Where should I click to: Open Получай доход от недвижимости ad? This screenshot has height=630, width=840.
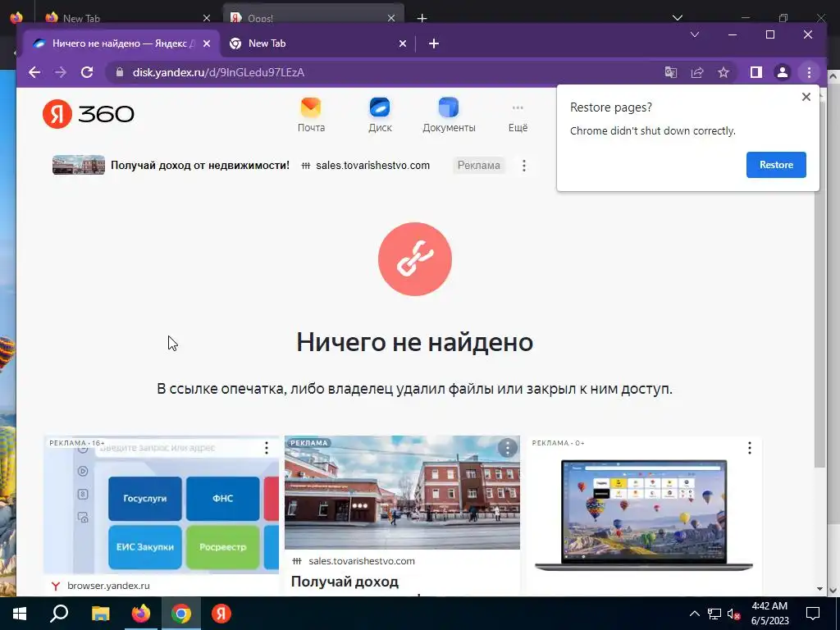tap(200, 165)
